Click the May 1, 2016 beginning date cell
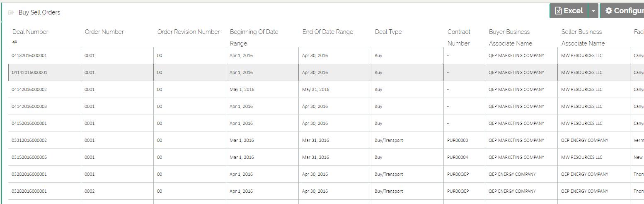Screen dimensions: 644x204 [x=242, y=90]
